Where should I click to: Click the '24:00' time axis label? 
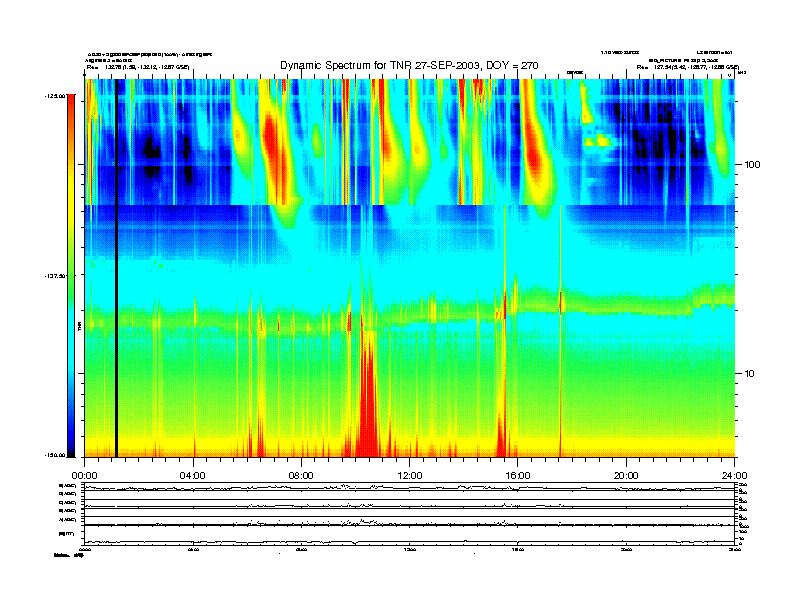click(735, 476)
